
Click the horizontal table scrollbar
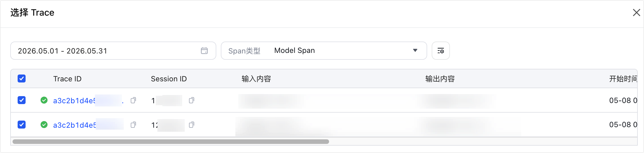(x=171, y=142)
